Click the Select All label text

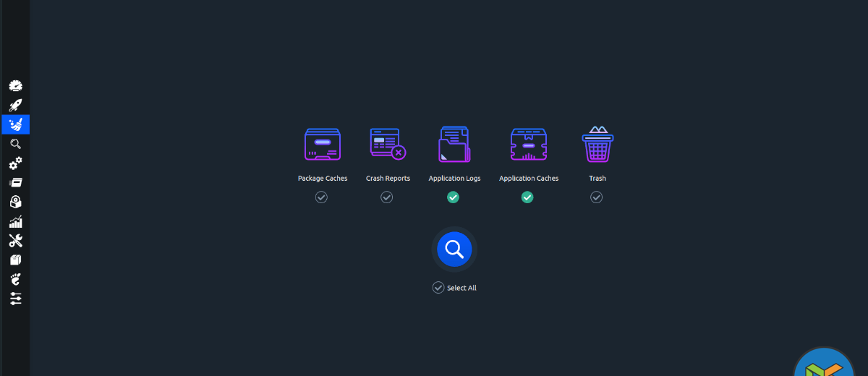(461, 288)
